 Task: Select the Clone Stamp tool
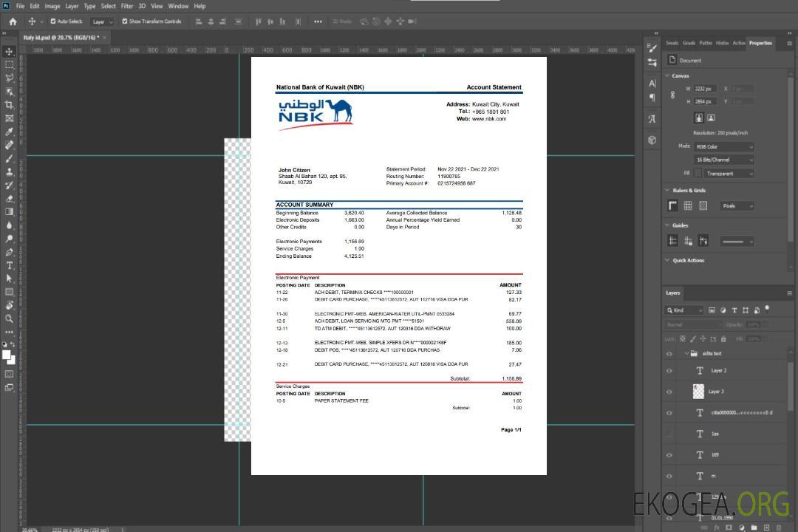tap(9, 172)
